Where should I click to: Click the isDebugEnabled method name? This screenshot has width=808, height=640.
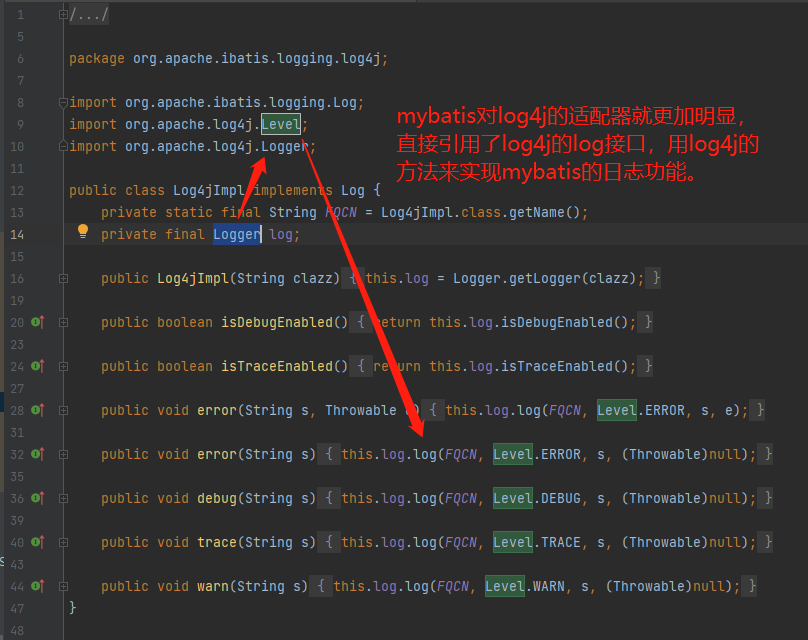(277, 323)
